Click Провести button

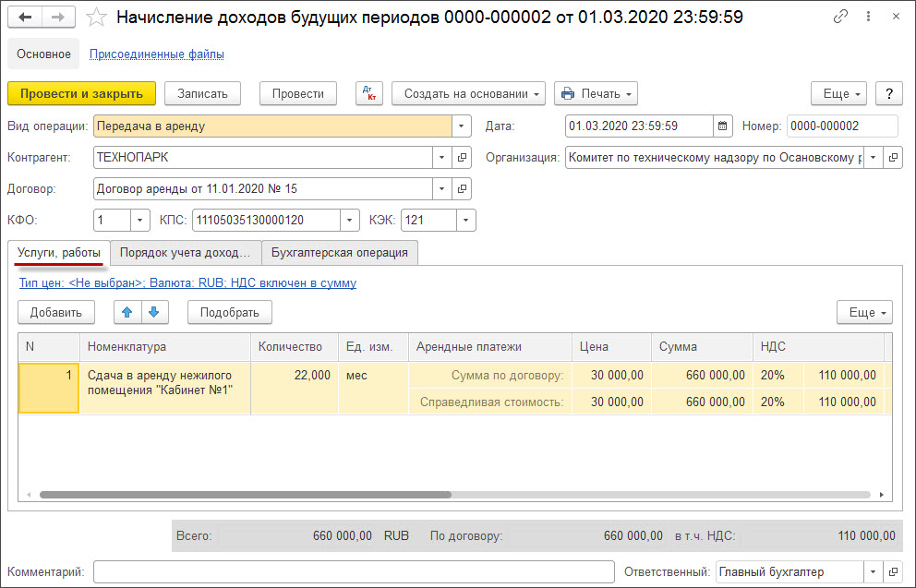point(298,93)
